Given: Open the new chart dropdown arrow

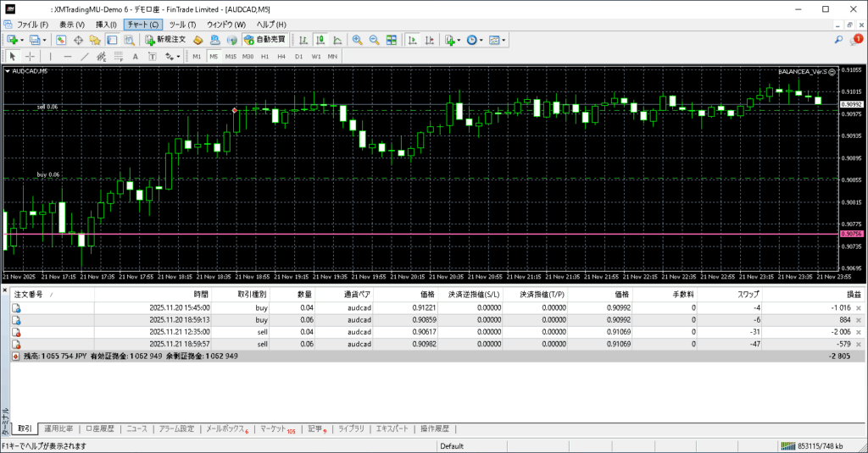Looking at the screenshot, I should pyautogui.click(x=22, y=40).
